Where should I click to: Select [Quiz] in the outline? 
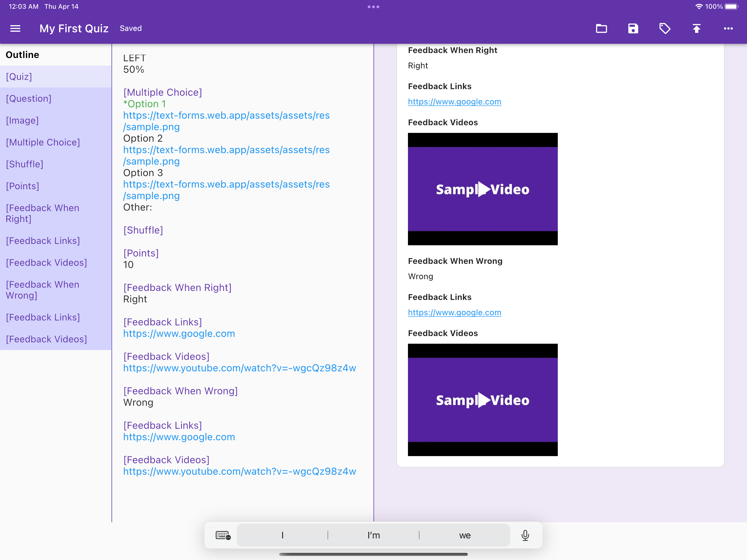point(56,77)
